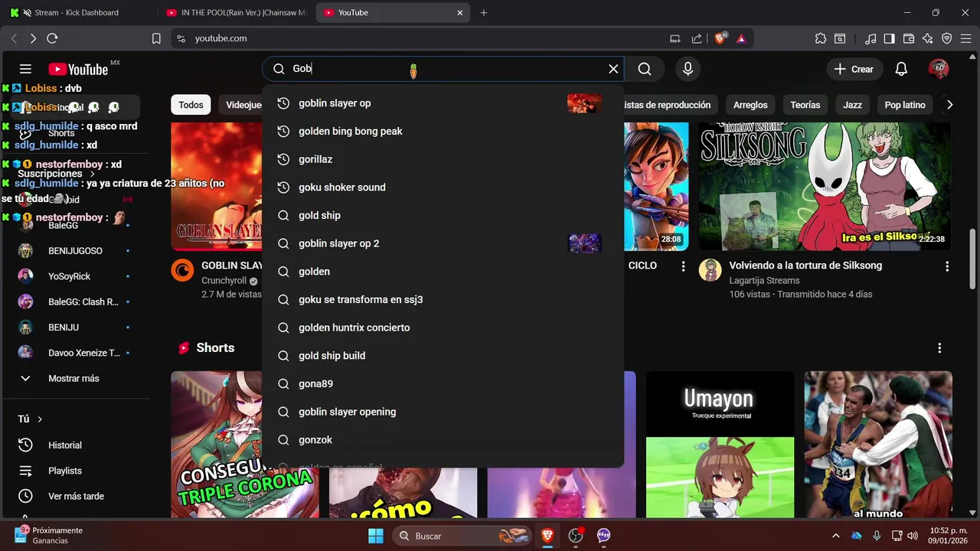Image resolution: width=980 pixels, height=551 pixels.
Task: Reload the page in the browser
Action: point(52,38)
